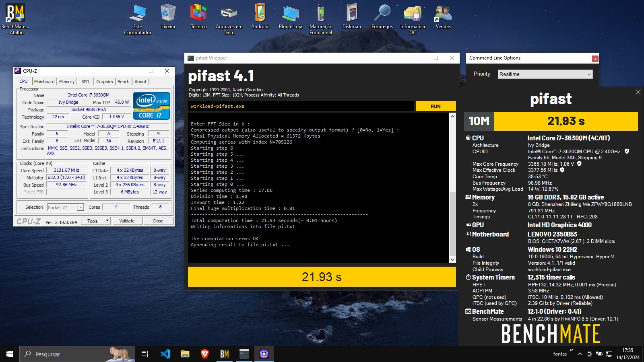Click the Intel Core i7 logo in CPU-Z
This screenshot has width=644, height=362.
click(151, 106)
